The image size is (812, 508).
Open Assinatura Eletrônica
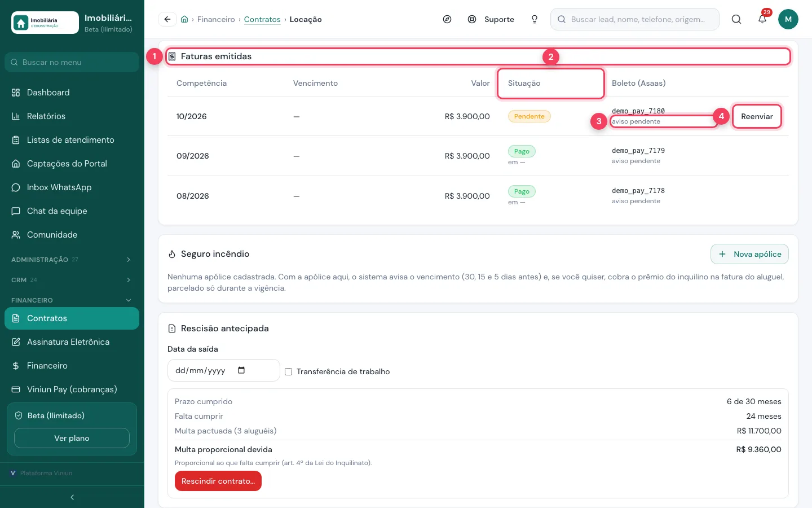72,342
